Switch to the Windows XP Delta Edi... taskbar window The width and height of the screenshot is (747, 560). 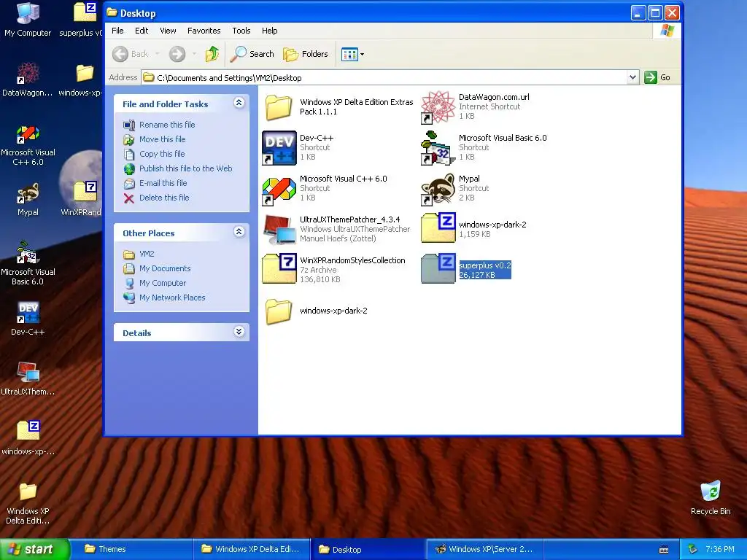pyautogui.click(x=252, y=549)
